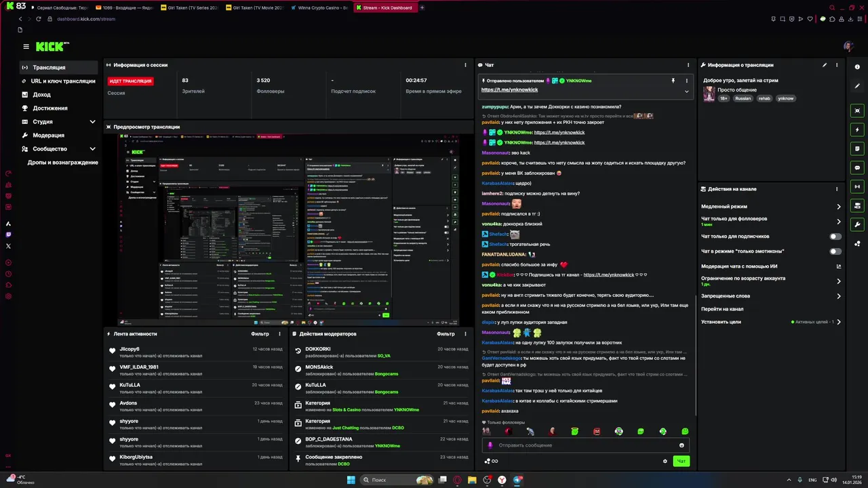Toggle Чат только для подписчиков switch
The width and height of the screenshot is (868, 488).
[x=835, y=237]
